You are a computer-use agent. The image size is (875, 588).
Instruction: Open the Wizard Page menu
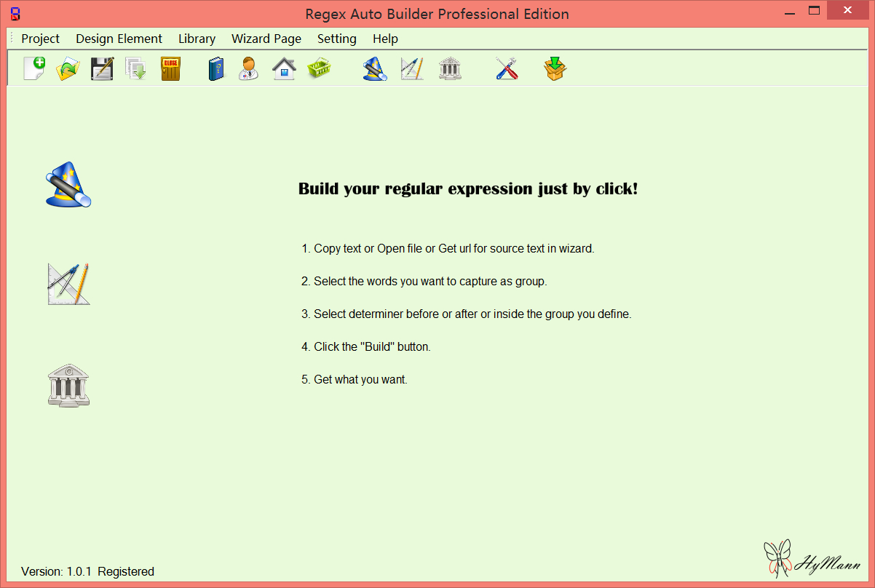point(266,39)
